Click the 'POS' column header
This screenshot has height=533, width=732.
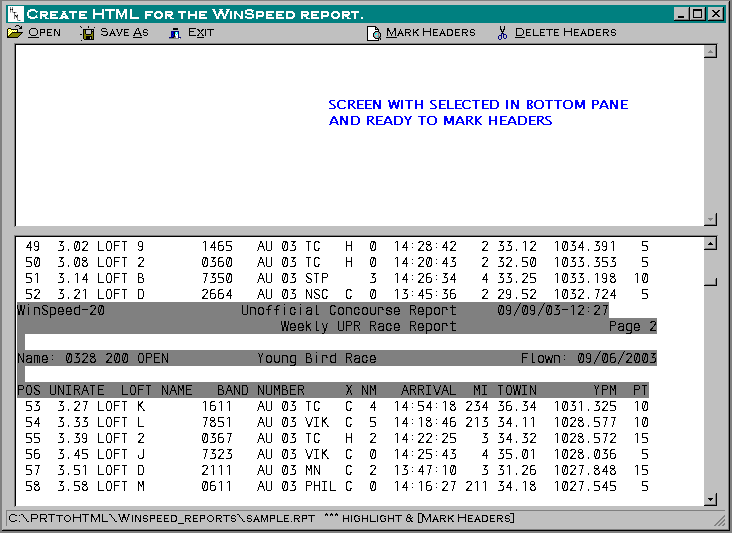29,390
